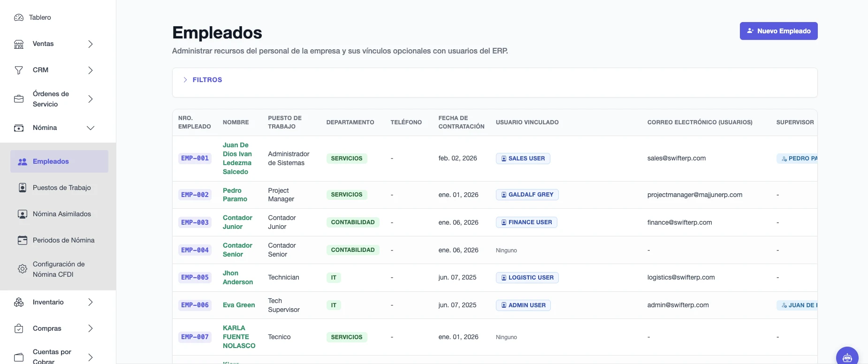Open employee Eva Green link
868x364 pixels.
tap(239, 305)
